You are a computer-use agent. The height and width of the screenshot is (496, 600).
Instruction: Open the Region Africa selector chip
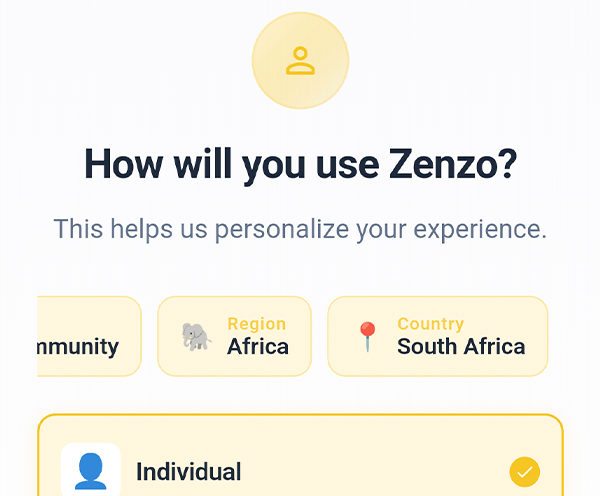(235, 336)
